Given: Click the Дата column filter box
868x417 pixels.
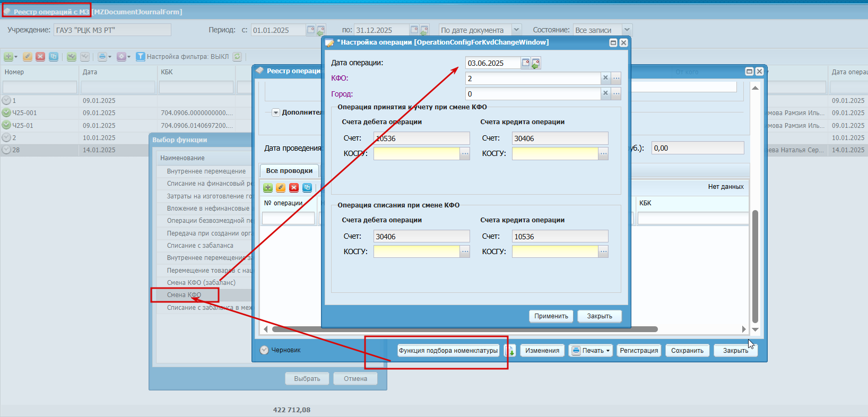Looking at the screenshot, I should pos(118,87).
